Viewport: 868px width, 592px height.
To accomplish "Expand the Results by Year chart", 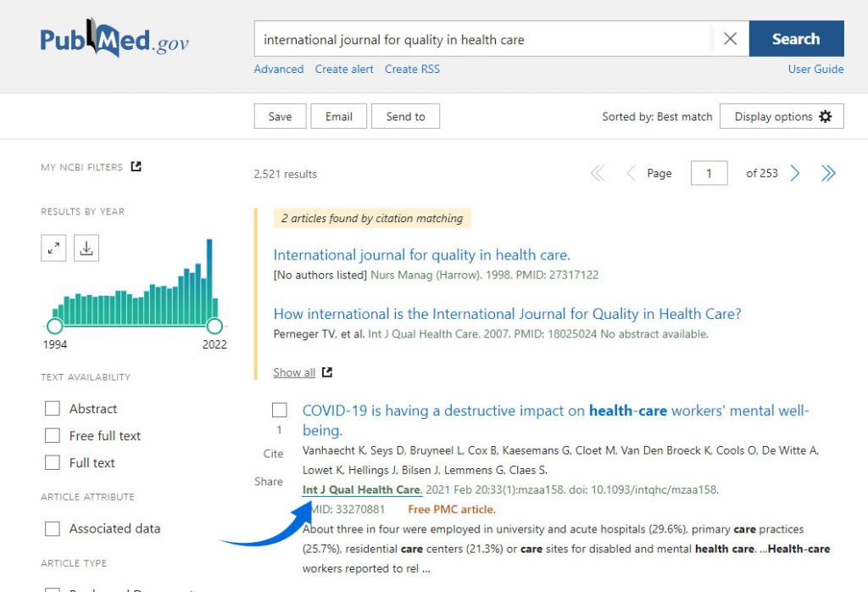I will tap(53, 248).
